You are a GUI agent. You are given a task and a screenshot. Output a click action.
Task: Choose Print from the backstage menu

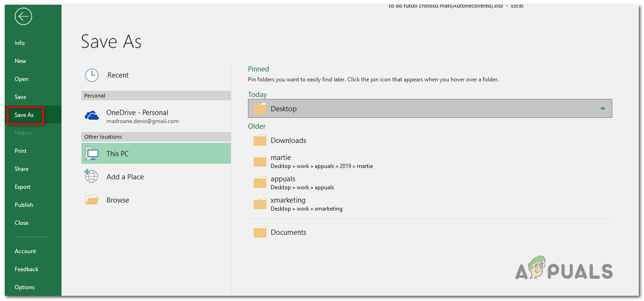point(21,151)
